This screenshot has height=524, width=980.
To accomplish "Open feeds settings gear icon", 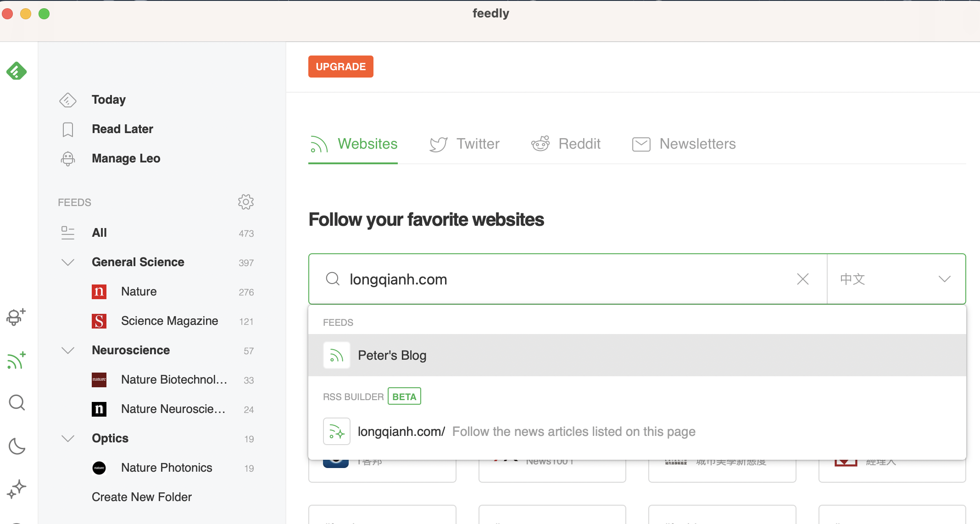I will coord(246,202).
